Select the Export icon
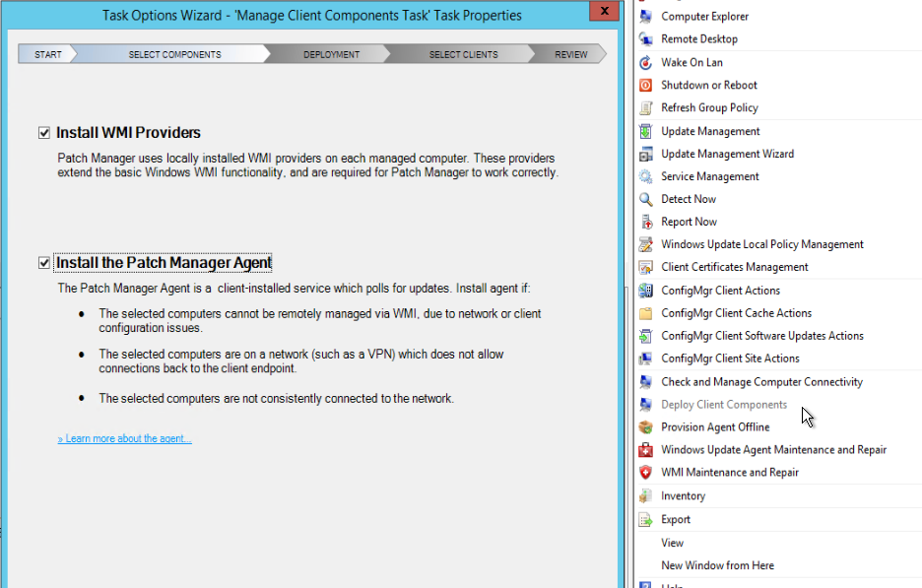Screen dimensions: 922x588 (x=646, y=519)
